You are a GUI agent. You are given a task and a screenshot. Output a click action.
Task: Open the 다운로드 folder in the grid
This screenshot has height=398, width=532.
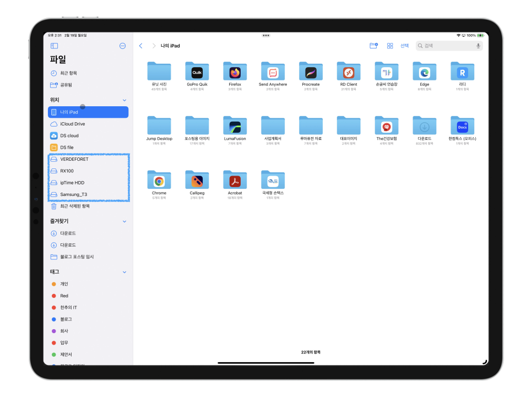click(425, 130)
